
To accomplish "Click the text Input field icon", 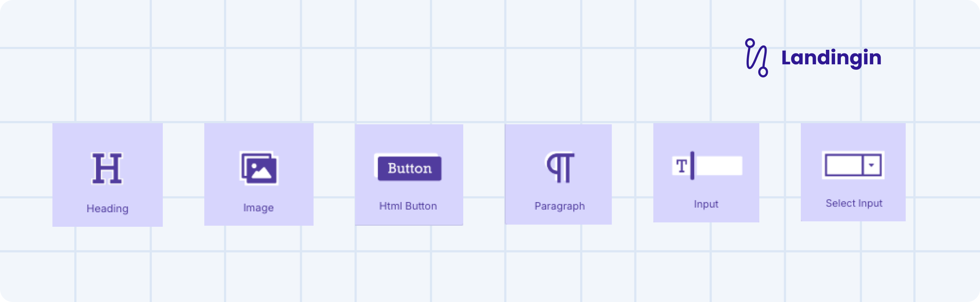I will click(707, 166).
